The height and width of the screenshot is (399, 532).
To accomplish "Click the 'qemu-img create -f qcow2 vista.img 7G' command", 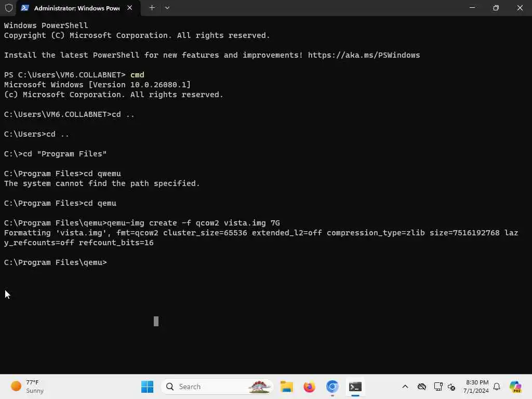I will pyautogui.click(x=193, y=223).
